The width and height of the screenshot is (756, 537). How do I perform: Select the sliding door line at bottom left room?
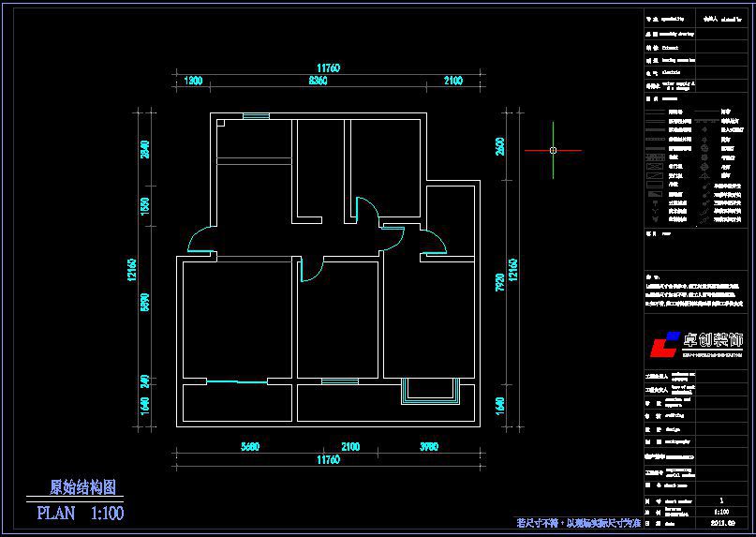234,380
